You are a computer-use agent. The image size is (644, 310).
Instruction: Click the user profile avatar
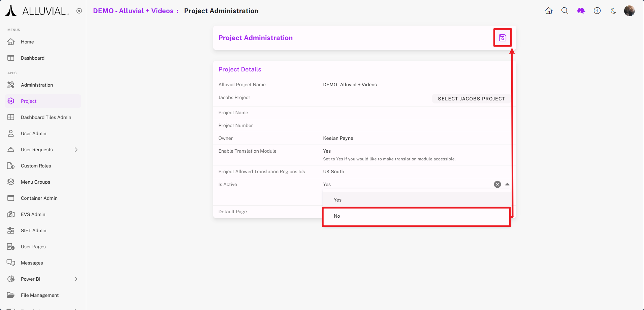coord(629,11)
